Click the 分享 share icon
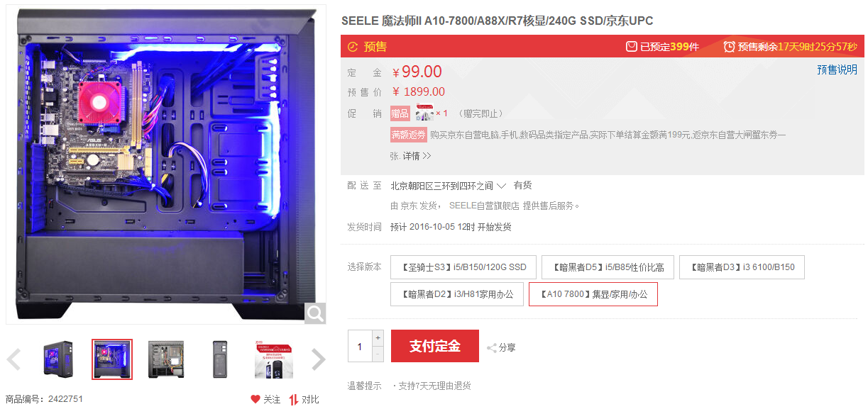Viewport: 868px width, 414px height. pos(492,348)
